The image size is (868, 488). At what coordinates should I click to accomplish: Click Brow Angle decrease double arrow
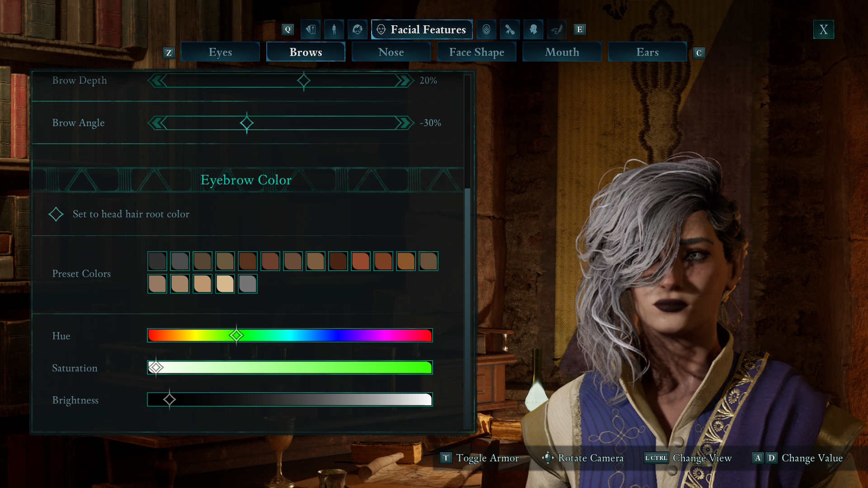click(x=157, y=123)
